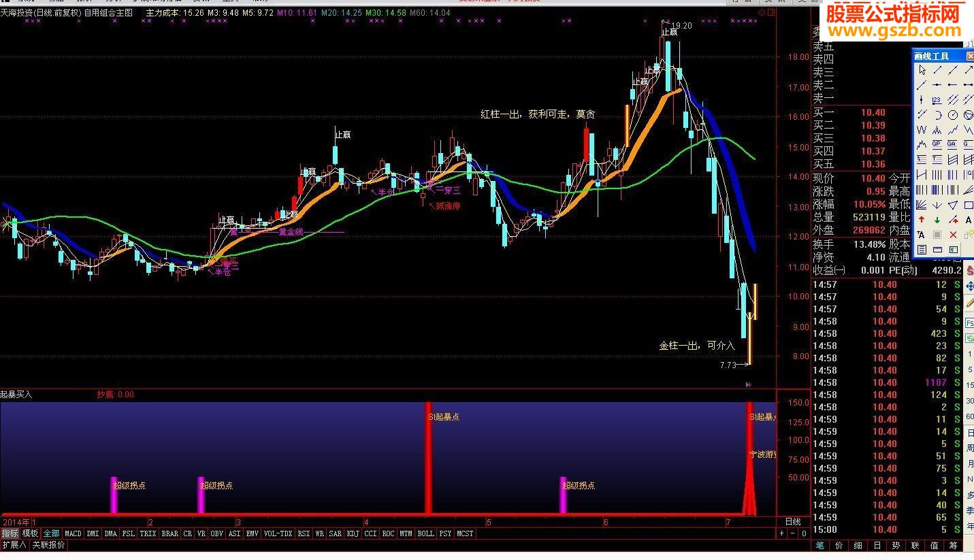Click the 19.20 high price label
This screenshot has width=974, height=560.
[682, 25]
